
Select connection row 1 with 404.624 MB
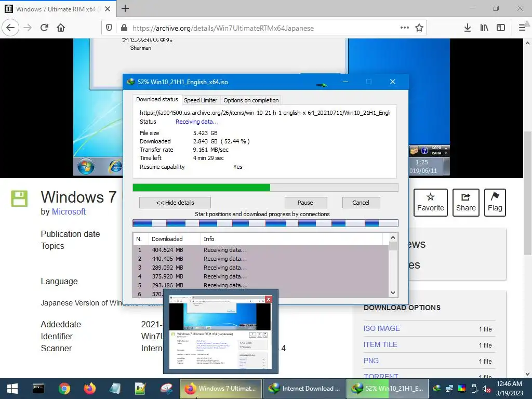261,250
